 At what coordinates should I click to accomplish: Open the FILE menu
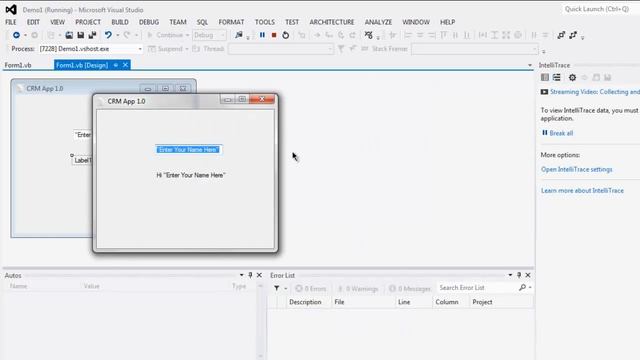[11, 22]
